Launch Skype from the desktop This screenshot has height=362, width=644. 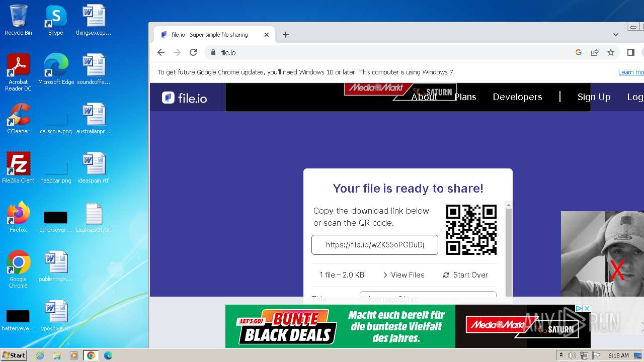point(56,20)
